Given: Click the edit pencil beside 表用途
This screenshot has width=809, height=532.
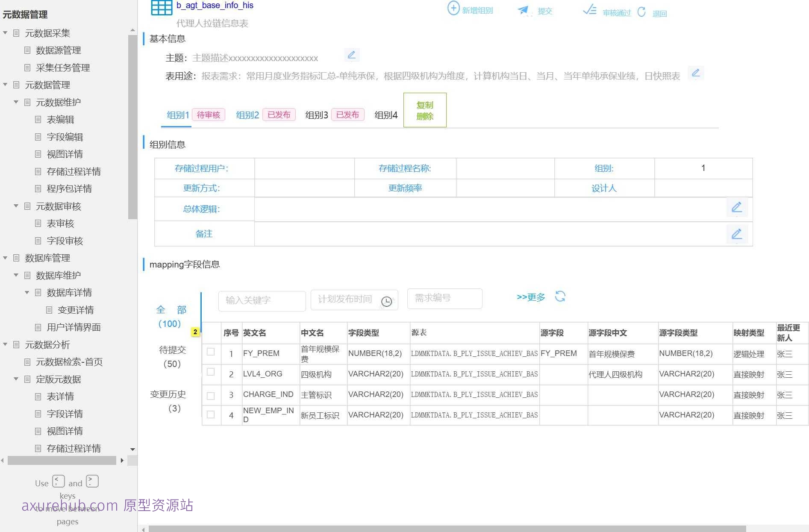Looking at the screenshot, I should [696, 73].
